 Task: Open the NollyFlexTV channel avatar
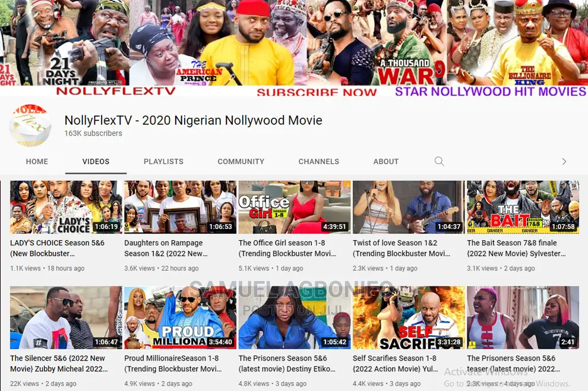(x=30, y=126)
